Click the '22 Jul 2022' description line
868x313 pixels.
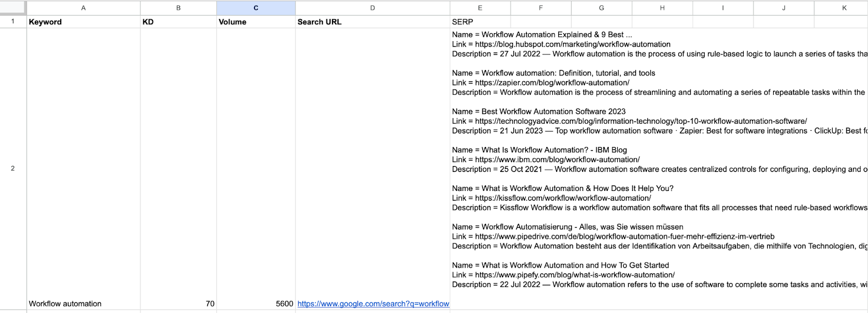(x=660, y=285)
